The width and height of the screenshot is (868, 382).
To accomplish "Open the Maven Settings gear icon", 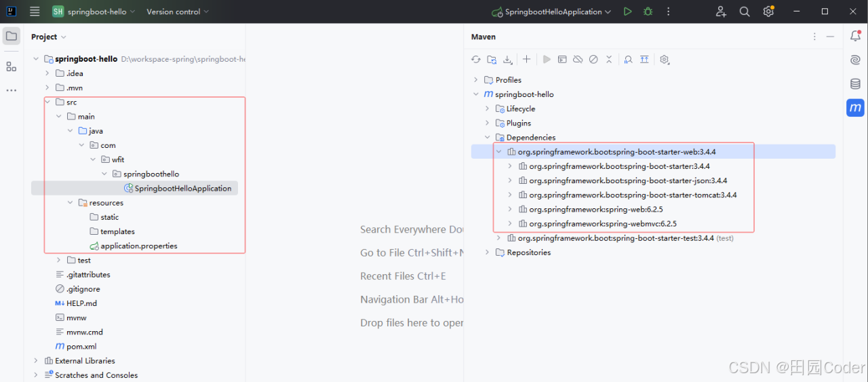I will point(665,60).
